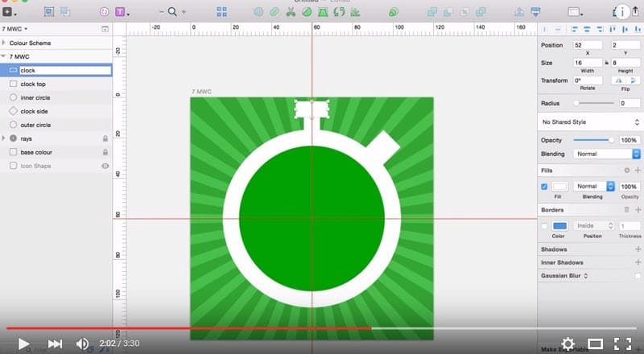Click the lock icon on rays layer

[x=105, y=138]
